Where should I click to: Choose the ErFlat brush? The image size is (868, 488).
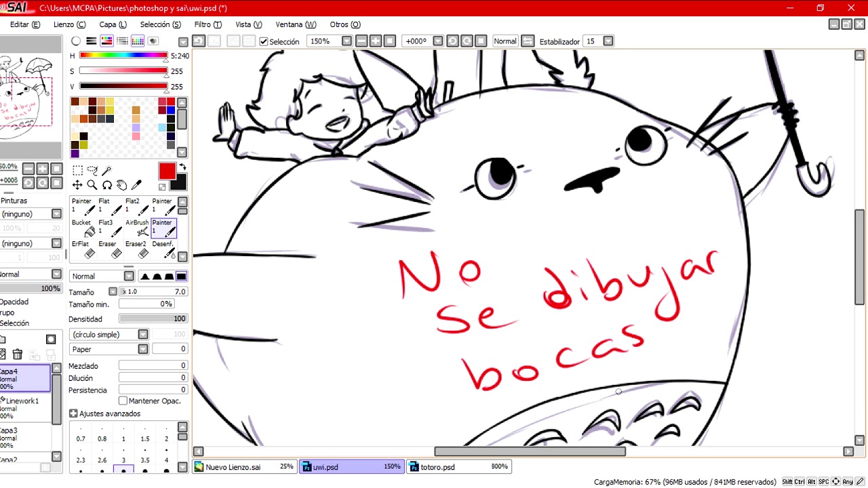pos(83,249)
